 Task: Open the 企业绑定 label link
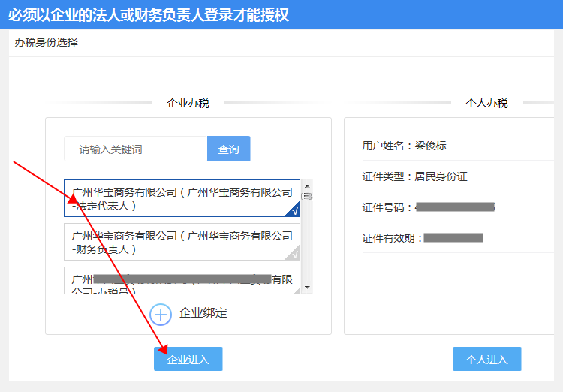click(203, 313)
